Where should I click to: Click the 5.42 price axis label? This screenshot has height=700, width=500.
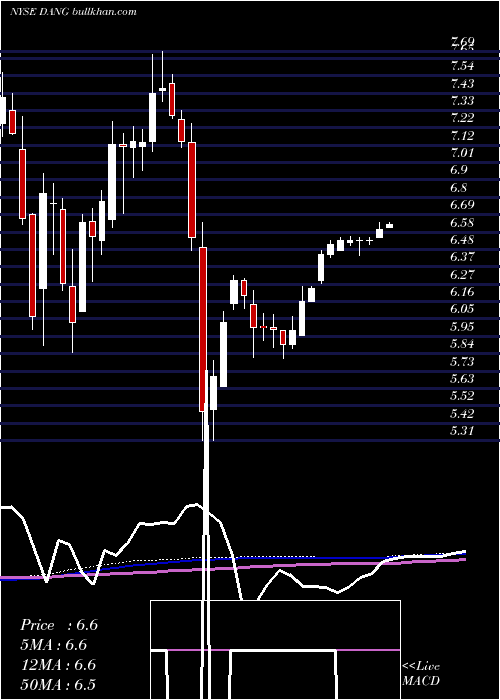click(x=462, y=414)
